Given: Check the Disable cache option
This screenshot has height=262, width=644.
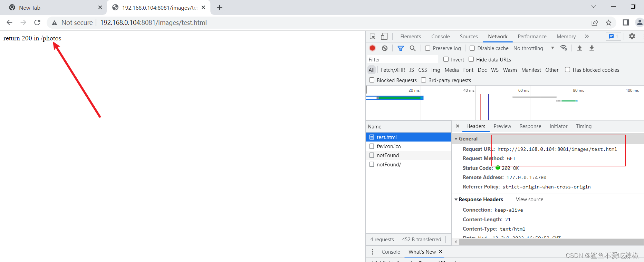Looking at the screenshot, I should point(472,48).
